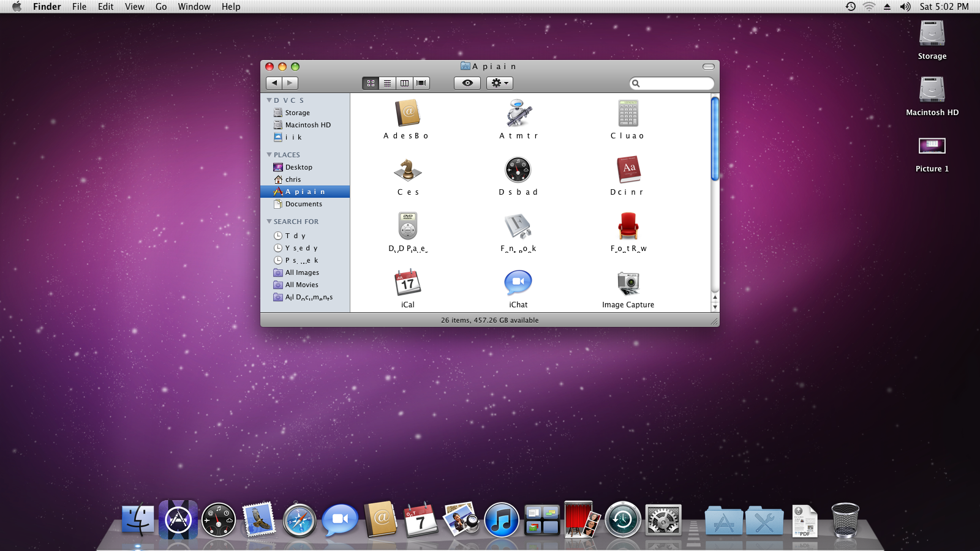Select the Chess application icon
Image resolution: width=980 pixels, height=551 pixels.
(x=407, y=171)
